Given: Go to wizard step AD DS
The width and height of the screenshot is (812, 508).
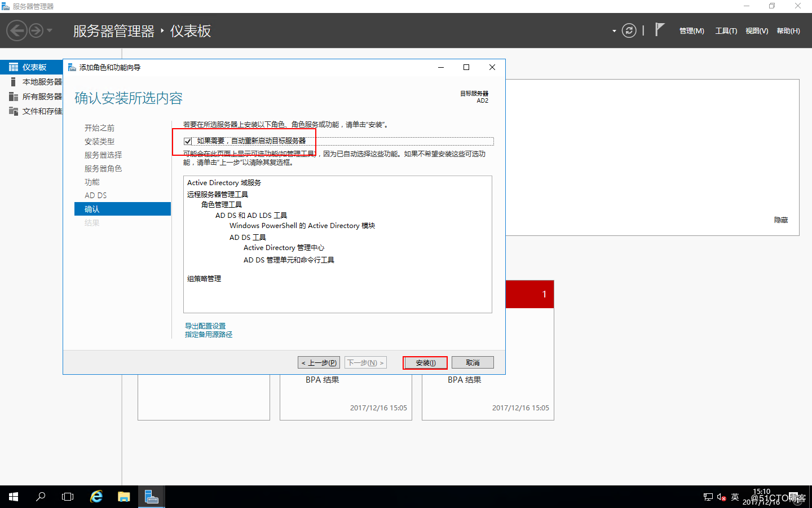Looking at the screenshot, I should click(95, 195).
